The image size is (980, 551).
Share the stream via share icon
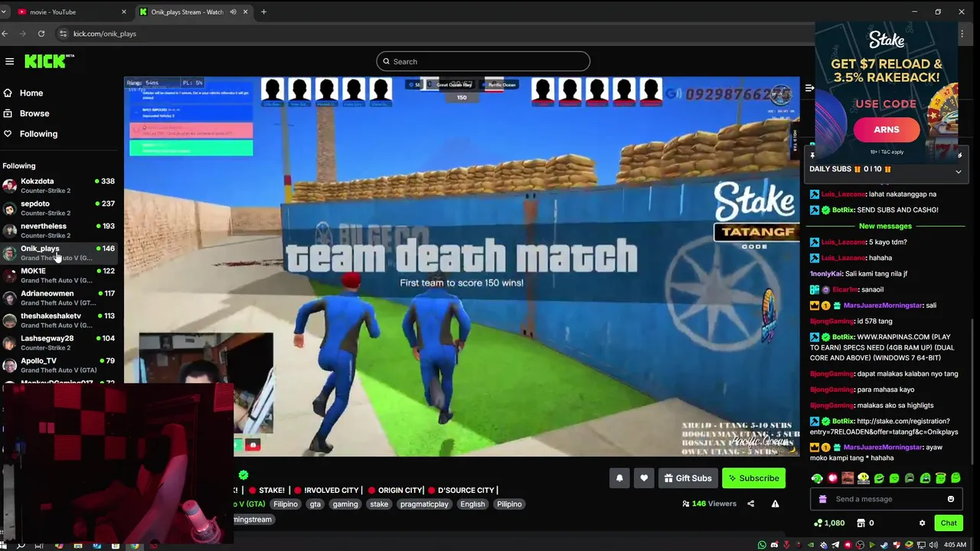pyautogui.click(x=750, y=504)
